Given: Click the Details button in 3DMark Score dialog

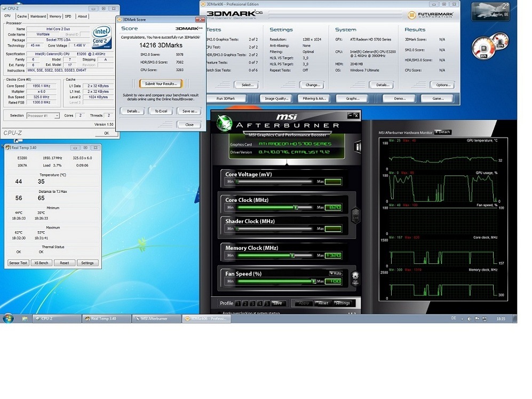Looking at the screenshot, I should 133,111.
